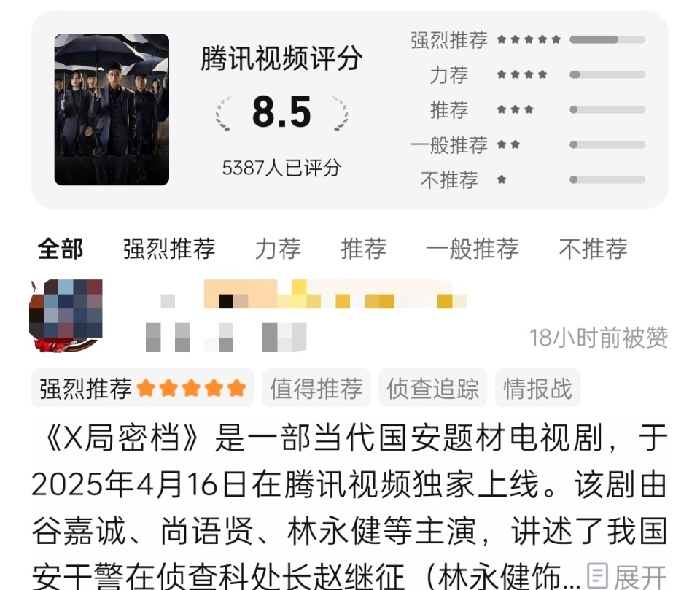
Task: Tap the 情报战 tag
Action: pyautogui.click(x=537, y=388)
